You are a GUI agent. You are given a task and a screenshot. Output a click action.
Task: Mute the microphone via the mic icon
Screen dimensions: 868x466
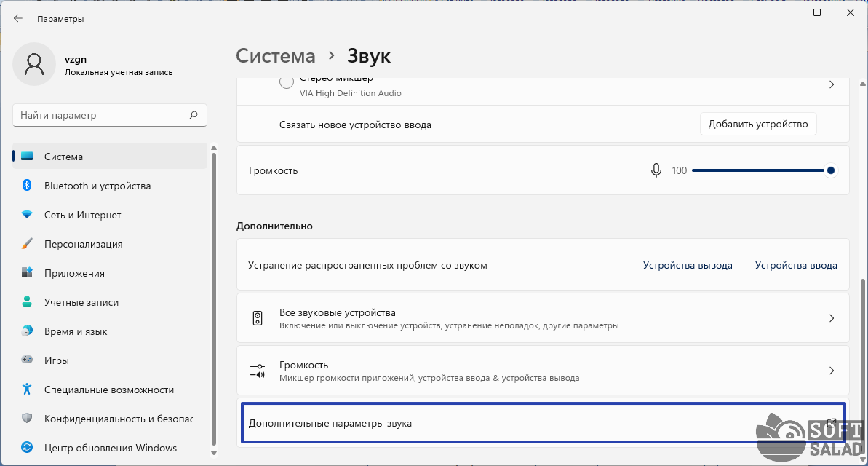(x=656, y=170)
